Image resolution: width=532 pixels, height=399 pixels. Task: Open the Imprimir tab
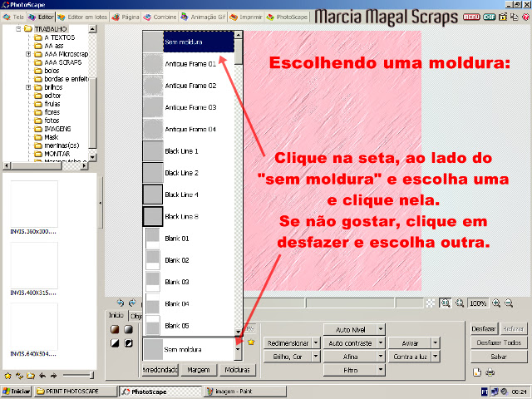pos(246,17)
